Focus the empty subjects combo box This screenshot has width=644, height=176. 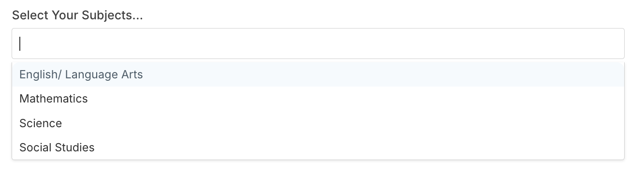pos(318,44)
